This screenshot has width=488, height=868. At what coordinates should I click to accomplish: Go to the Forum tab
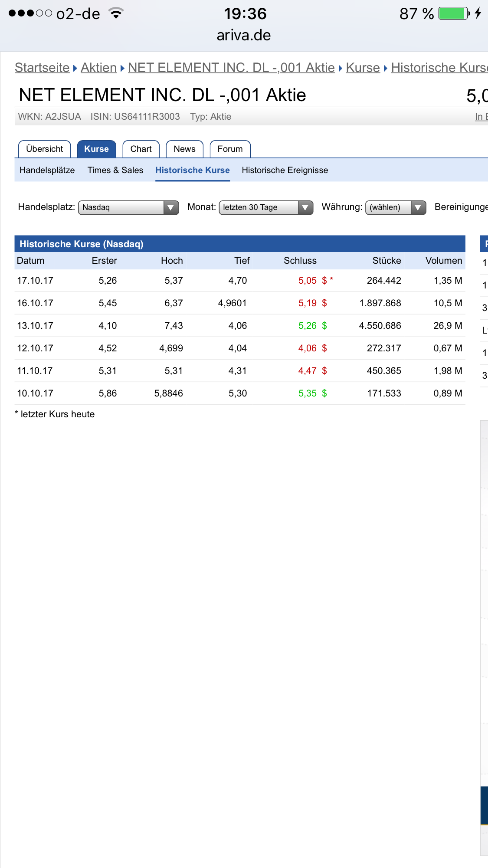[230, 149]
